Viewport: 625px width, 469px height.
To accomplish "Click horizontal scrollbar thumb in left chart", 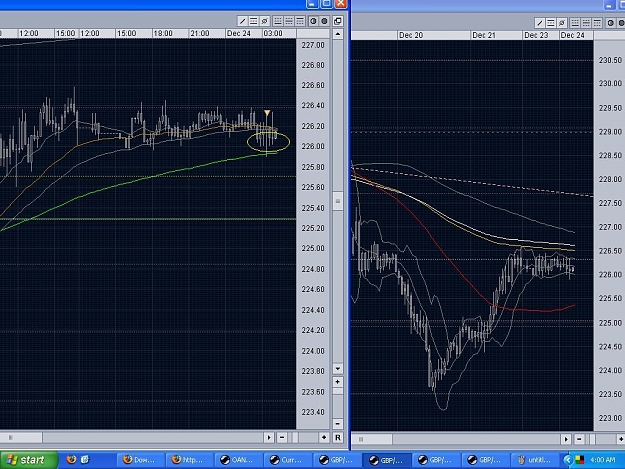I will click(x=21, y=438).
